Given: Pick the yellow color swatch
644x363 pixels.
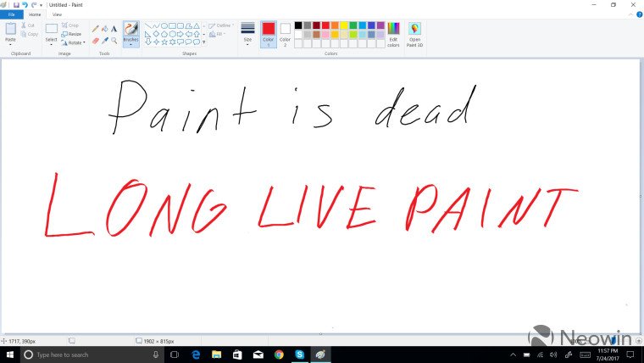Looking at the screenshot, I should (344, 25).
